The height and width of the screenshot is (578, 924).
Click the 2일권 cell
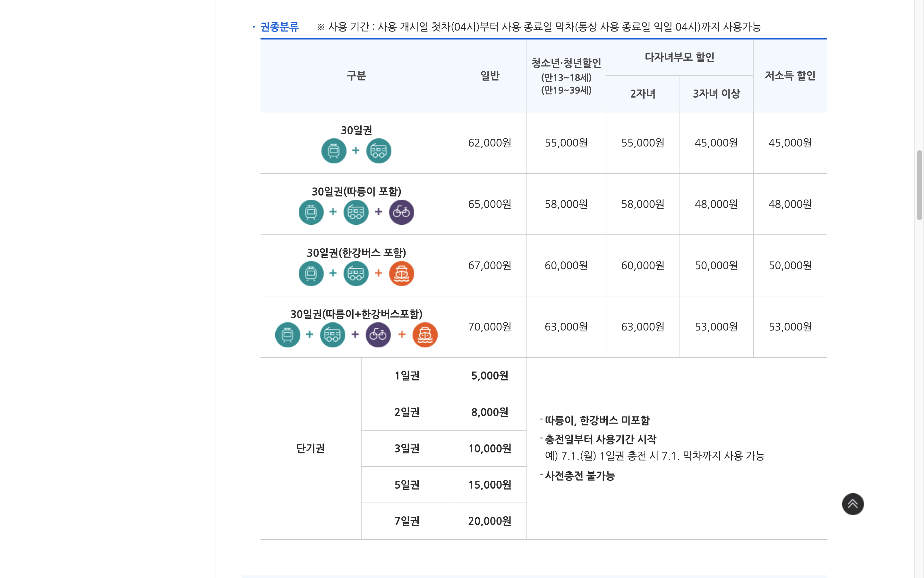coord(407,412)
